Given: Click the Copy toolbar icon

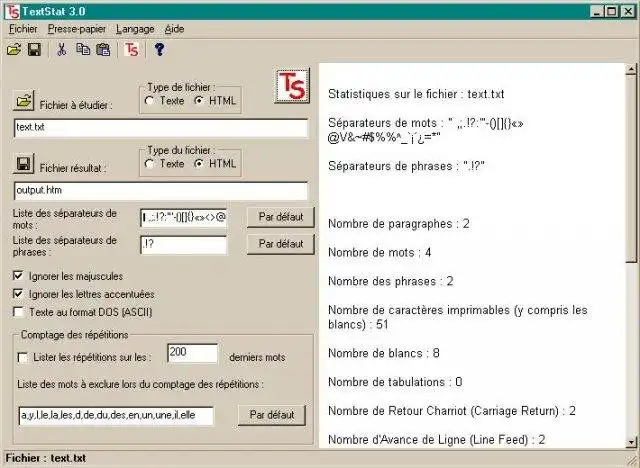Looking at the screenshot, I should click(83, 50).
